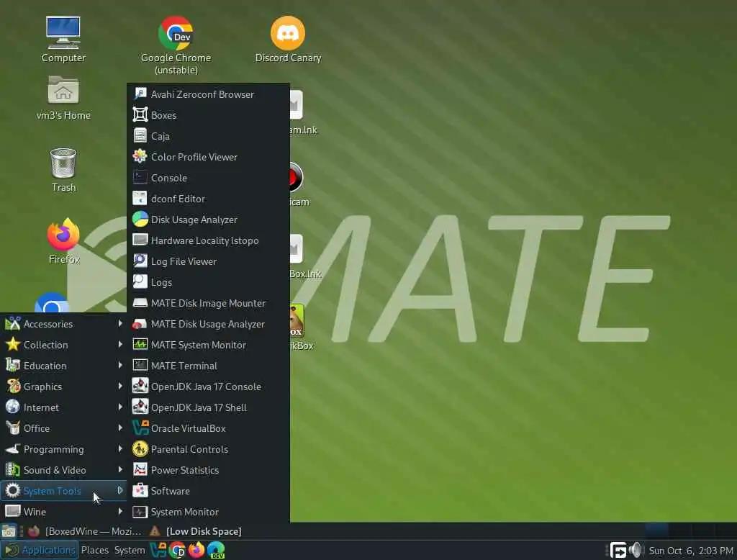Image resolution: width=737 pixels, height=560 pixels.
Task: Select MATE Disk Image Mounter entry
Action: 208,303
